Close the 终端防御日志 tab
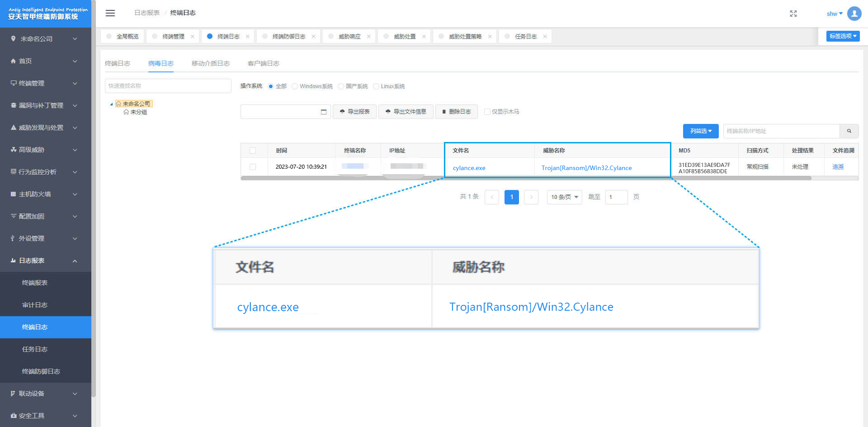The height and width of the screenshot is (427, 868). [314, 37]
